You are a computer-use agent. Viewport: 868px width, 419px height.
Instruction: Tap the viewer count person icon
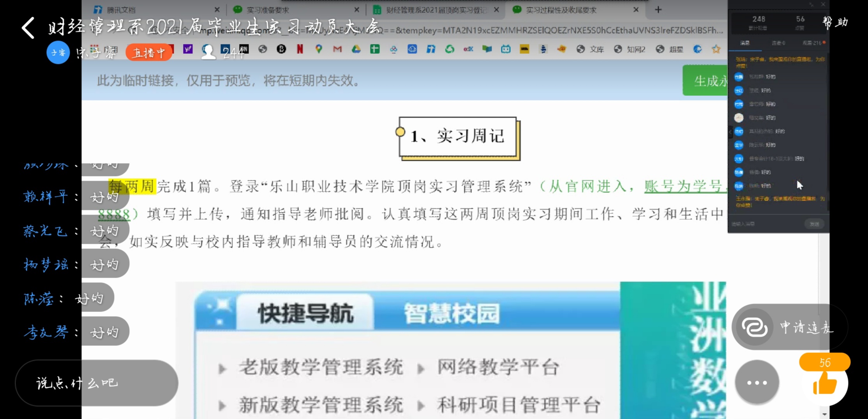[208, 52]
